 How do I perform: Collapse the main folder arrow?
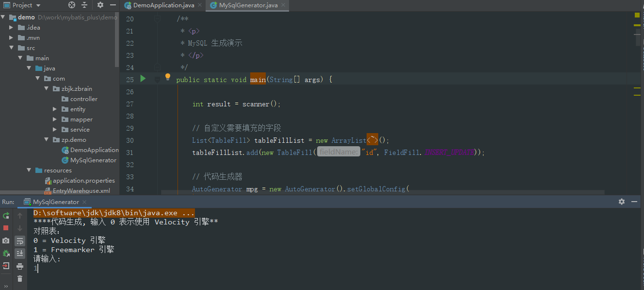20,58
